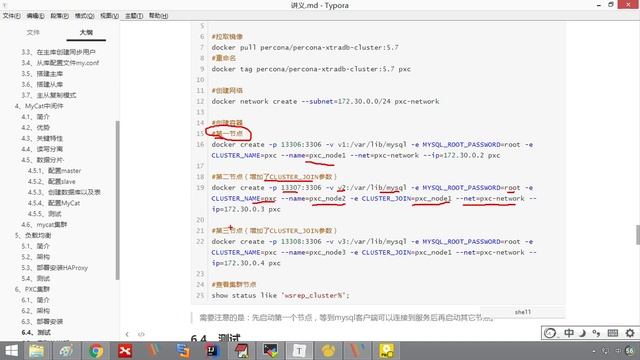
Task: Open IntelliJ IDEA taskbar icon
Action: (x=212, y=351)
